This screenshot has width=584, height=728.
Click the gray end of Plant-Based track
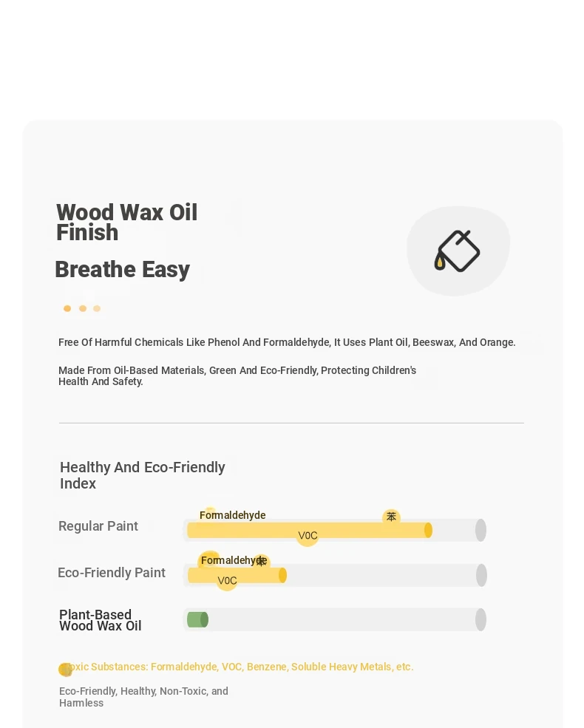pos(481,619)
